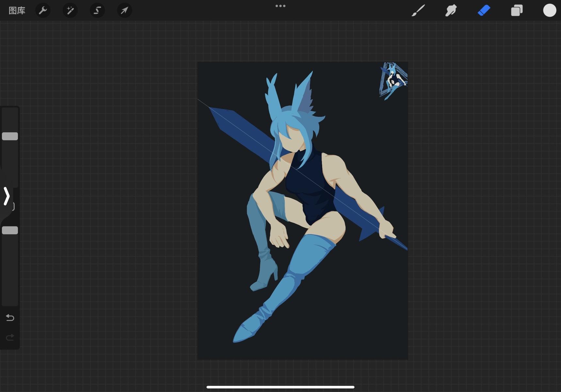This screenshot has height=392, width=561.
Task: Select the Eraser tool
Action: tap(484, 10)
